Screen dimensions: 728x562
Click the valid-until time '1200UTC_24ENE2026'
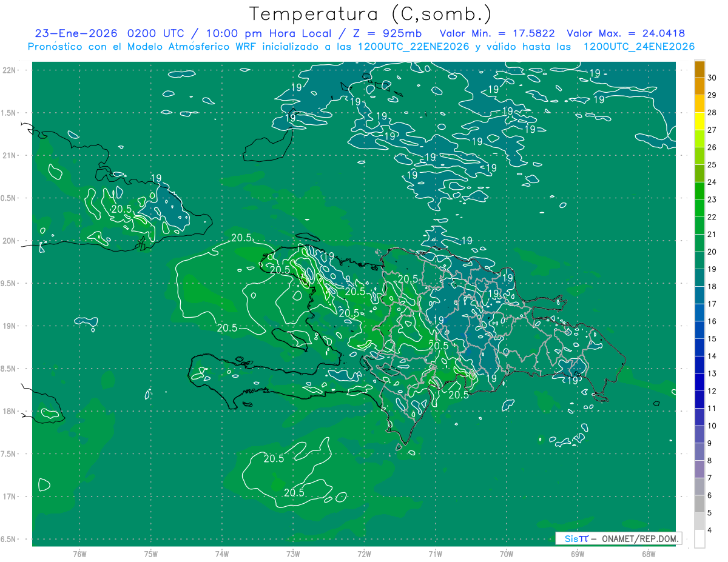click(x=639, y=47)
